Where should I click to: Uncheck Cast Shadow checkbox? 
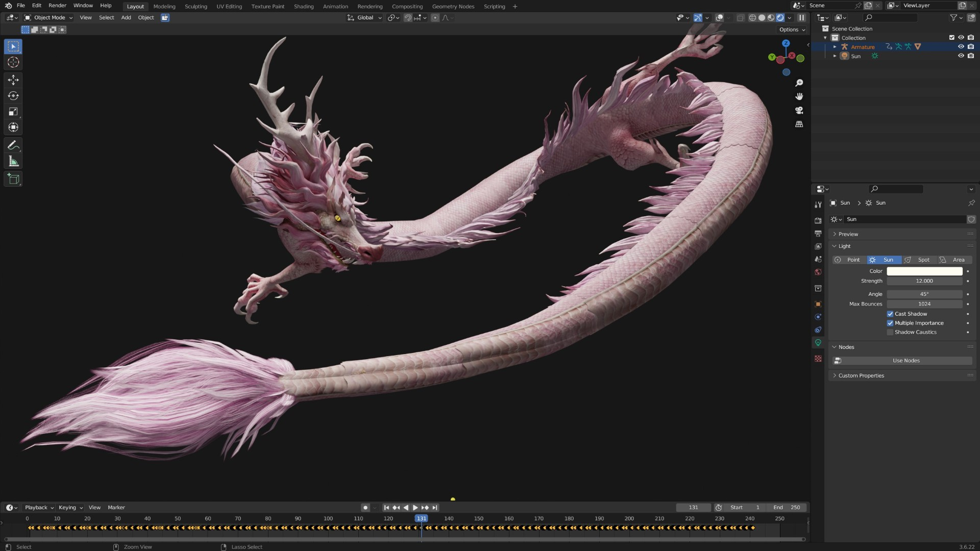[890, 314]
